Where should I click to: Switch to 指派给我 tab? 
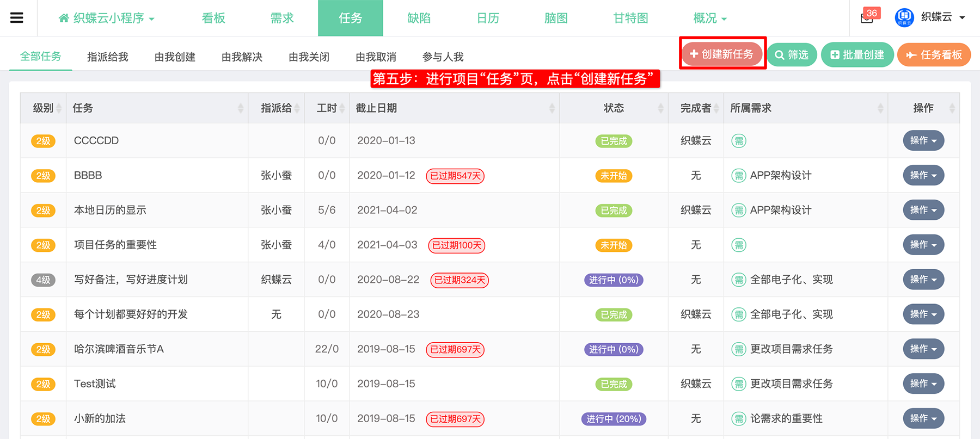108,57
